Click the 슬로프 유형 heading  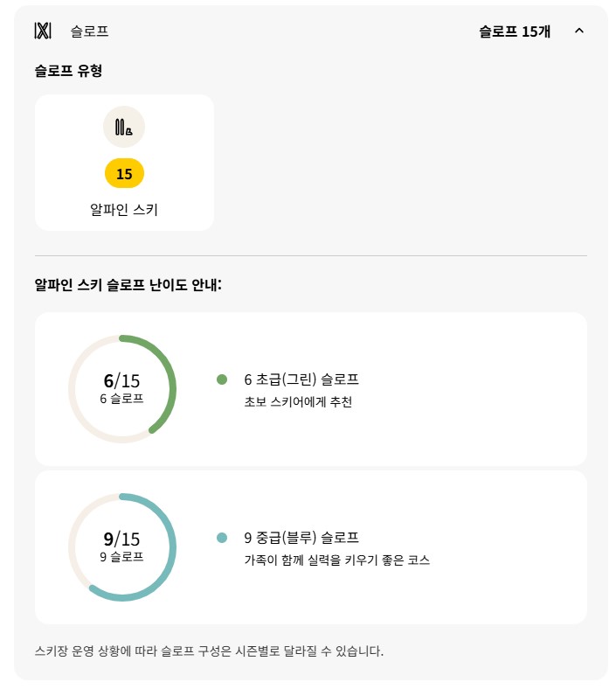coord(68,70)
